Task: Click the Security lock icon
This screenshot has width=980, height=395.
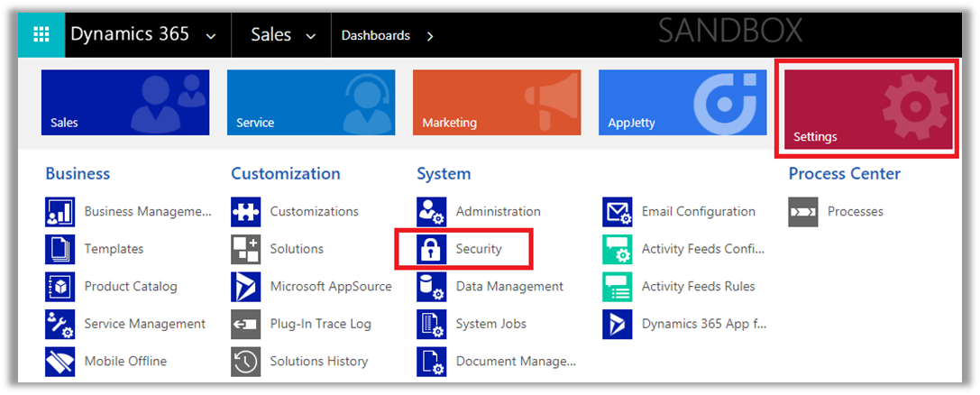Action: 432,249
